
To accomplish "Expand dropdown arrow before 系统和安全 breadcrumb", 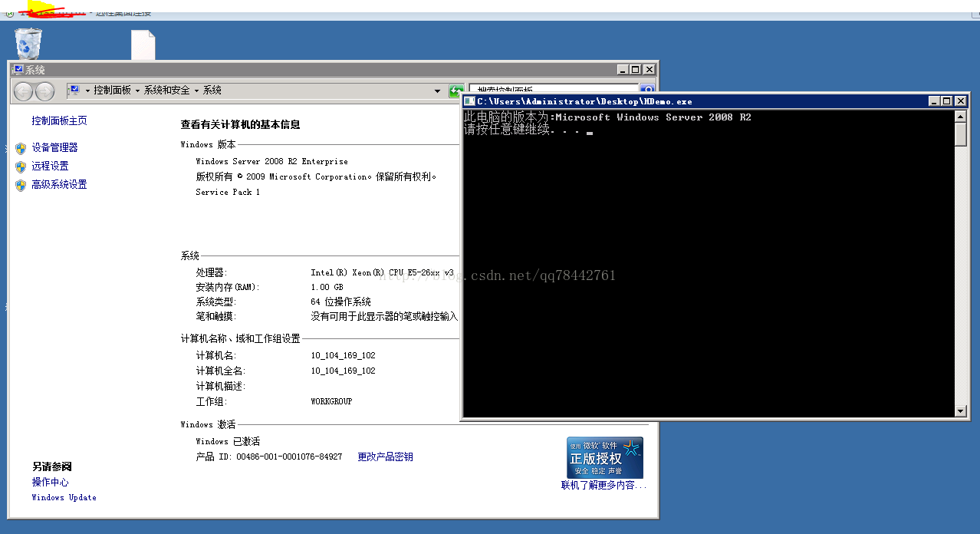I will (137, 91).
